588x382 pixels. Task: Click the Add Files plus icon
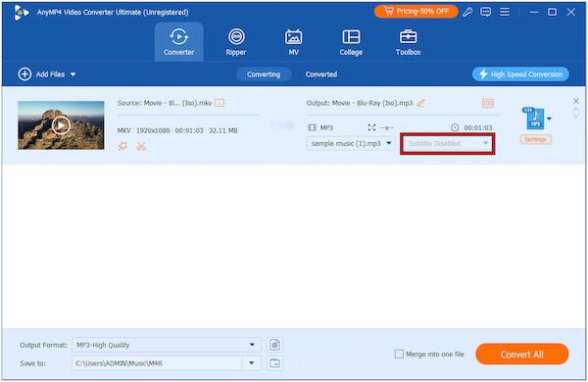24,74
